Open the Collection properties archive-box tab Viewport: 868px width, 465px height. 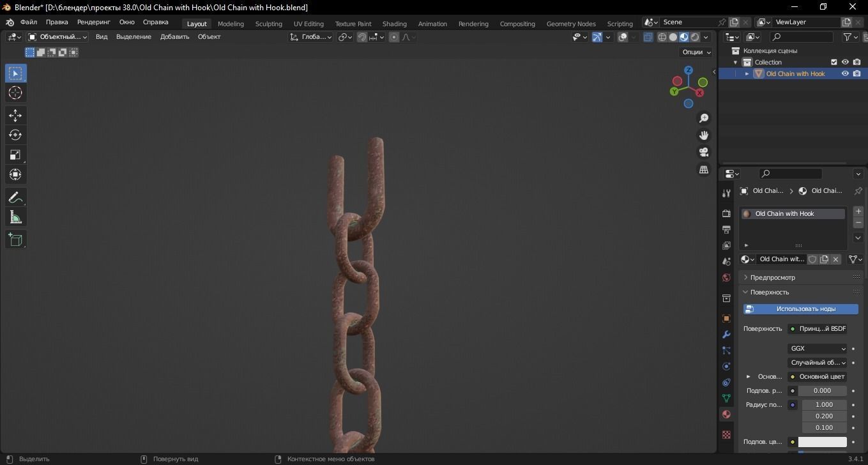pos(726,298)
